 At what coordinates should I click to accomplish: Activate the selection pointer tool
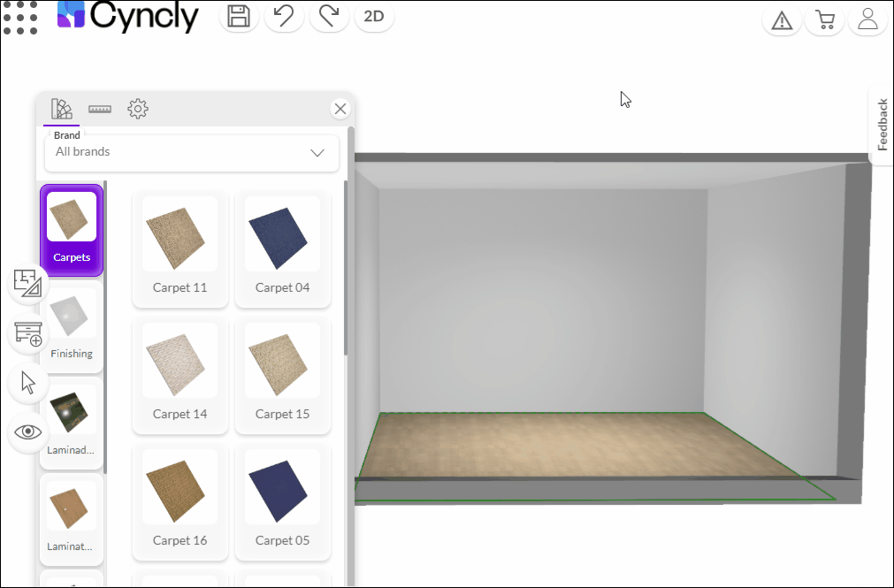coord(28,383)
